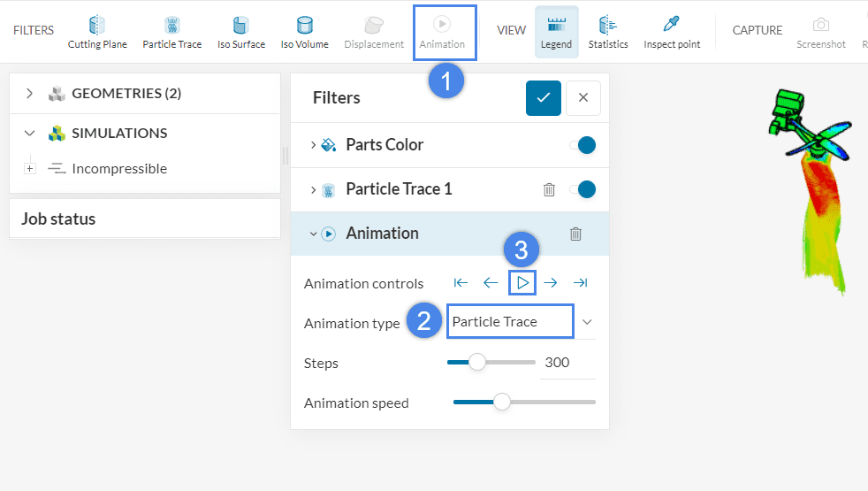Confirm filters with the checkmark button
The image size is (868, 491).
543,97
